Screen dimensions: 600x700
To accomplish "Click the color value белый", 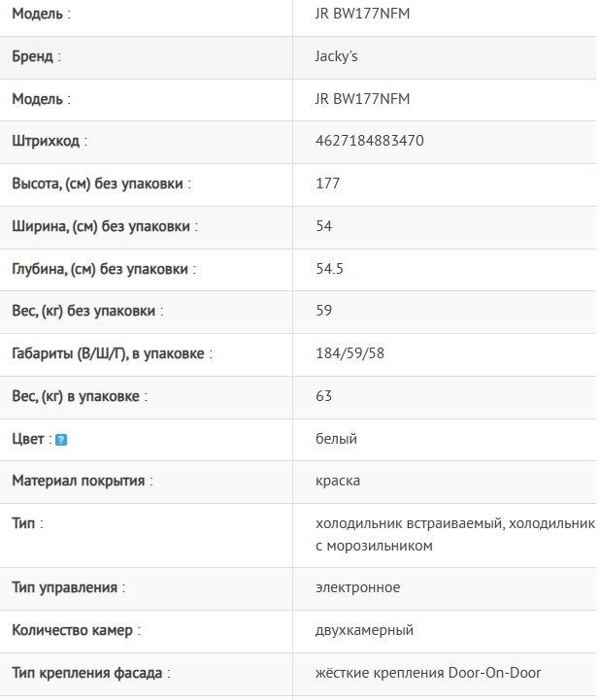I will [x=337, y=439].
